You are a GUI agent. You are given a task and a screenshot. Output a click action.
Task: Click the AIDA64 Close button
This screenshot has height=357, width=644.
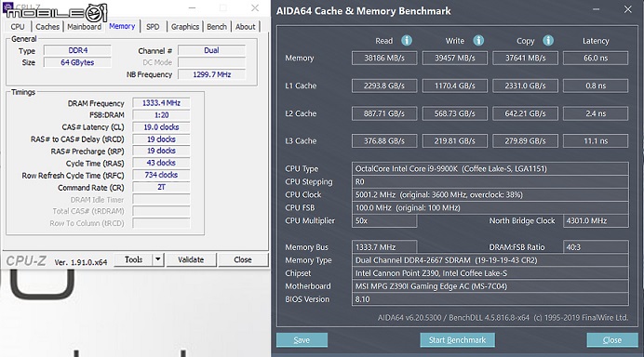pos(612,339)
